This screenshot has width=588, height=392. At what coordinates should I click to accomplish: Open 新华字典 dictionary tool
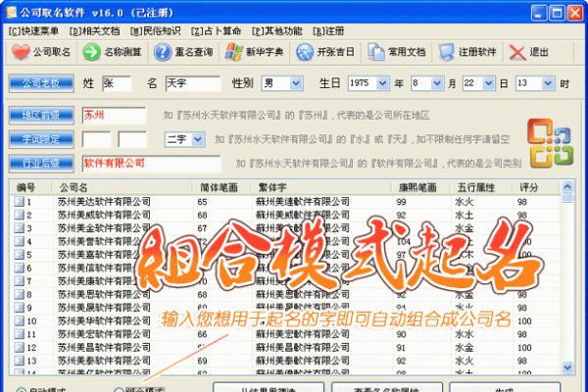(x=233, y=52)
